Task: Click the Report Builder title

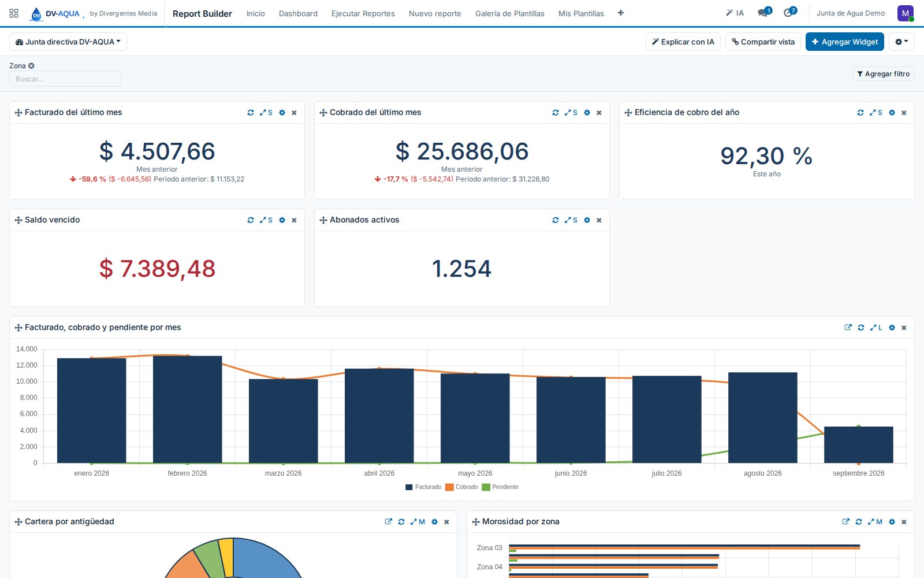Action: (202, 13)
